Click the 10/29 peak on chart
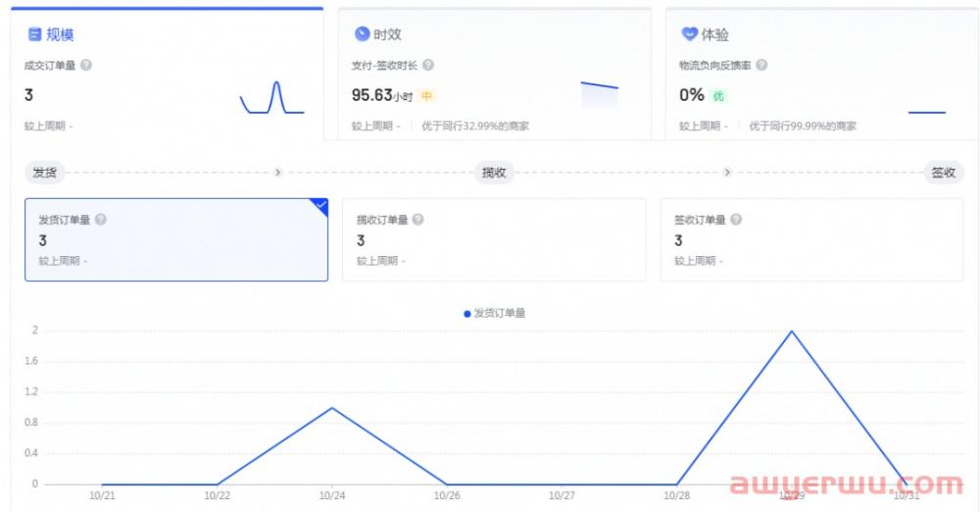This screenshot has height=512, width=980. 792,332
